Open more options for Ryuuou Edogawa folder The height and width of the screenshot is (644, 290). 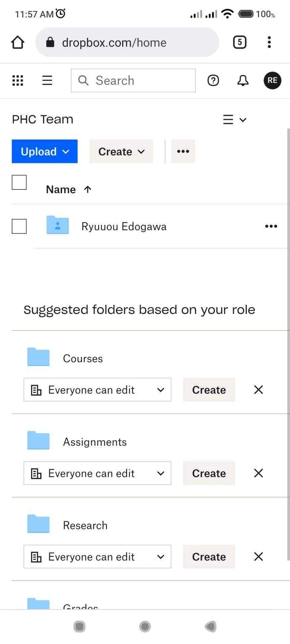click(x=271, y=226)
